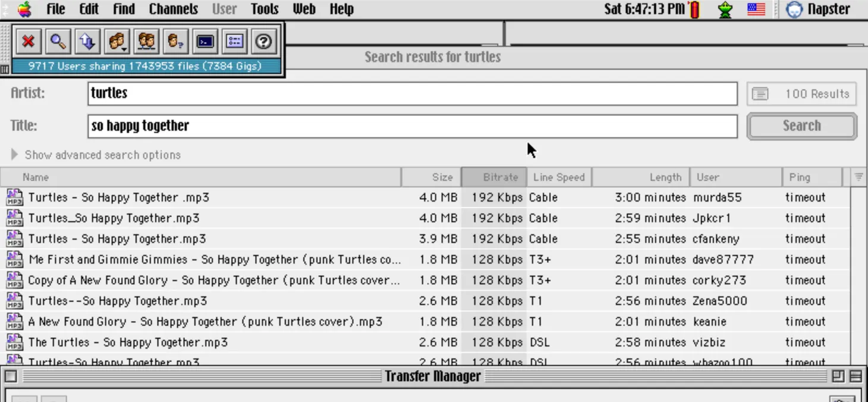Open the console terminal icon
This screenshot has width=868, height=402.
pyautogui.click(x=205, y=41)
